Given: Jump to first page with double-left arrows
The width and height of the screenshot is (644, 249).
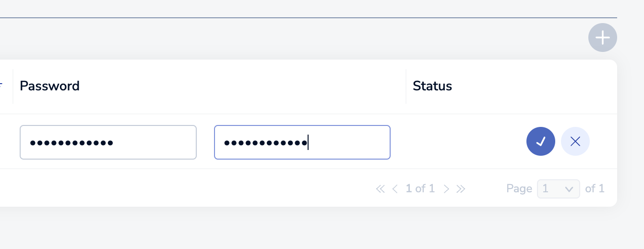Looking at the screenshot, I should 381,189.
